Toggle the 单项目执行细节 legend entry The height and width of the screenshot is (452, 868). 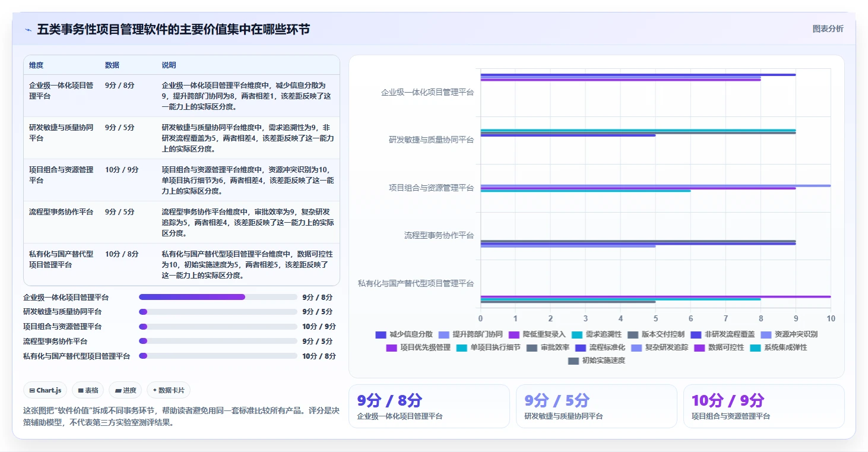coord(489,347)
